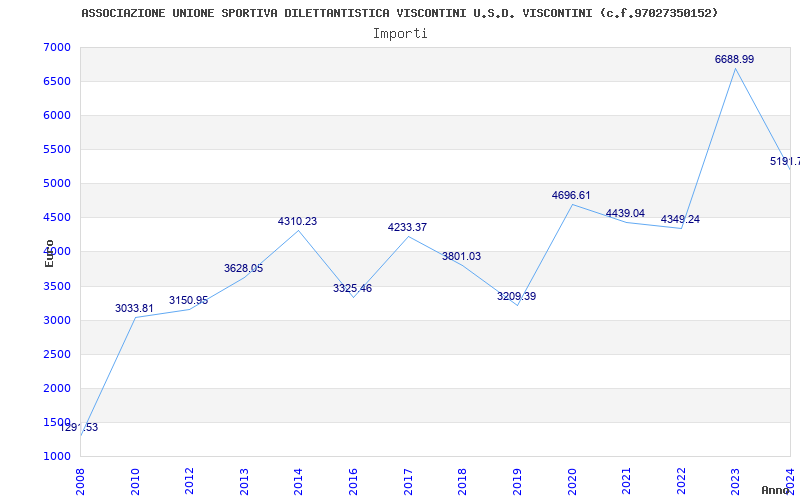
Task: Click the 6688.99 data label
Action: pyautogui.click(x=734, y=59)
